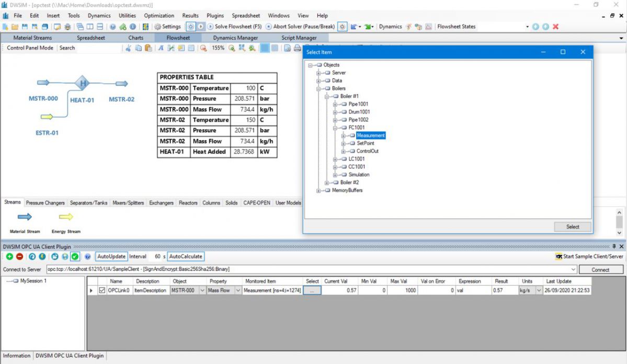Enable AutoUpdate in the OPC plugin toolbar
This screenshot has height=364, width=627.
111,256
